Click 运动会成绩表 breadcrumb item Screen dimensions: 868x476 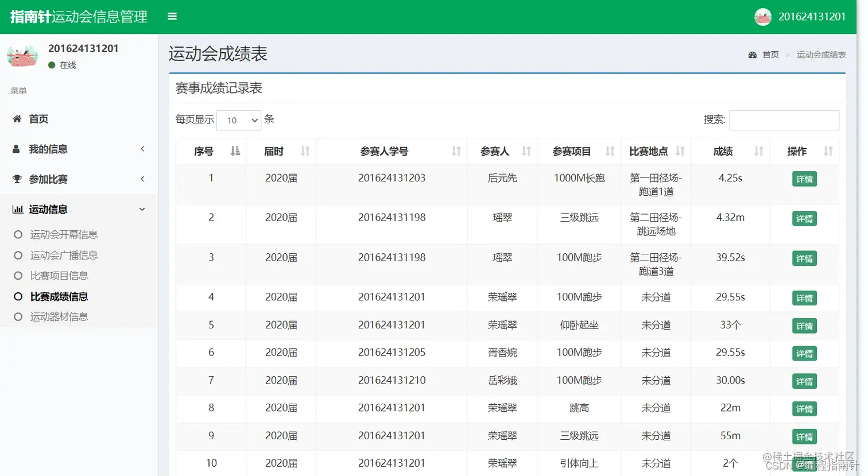821,55
